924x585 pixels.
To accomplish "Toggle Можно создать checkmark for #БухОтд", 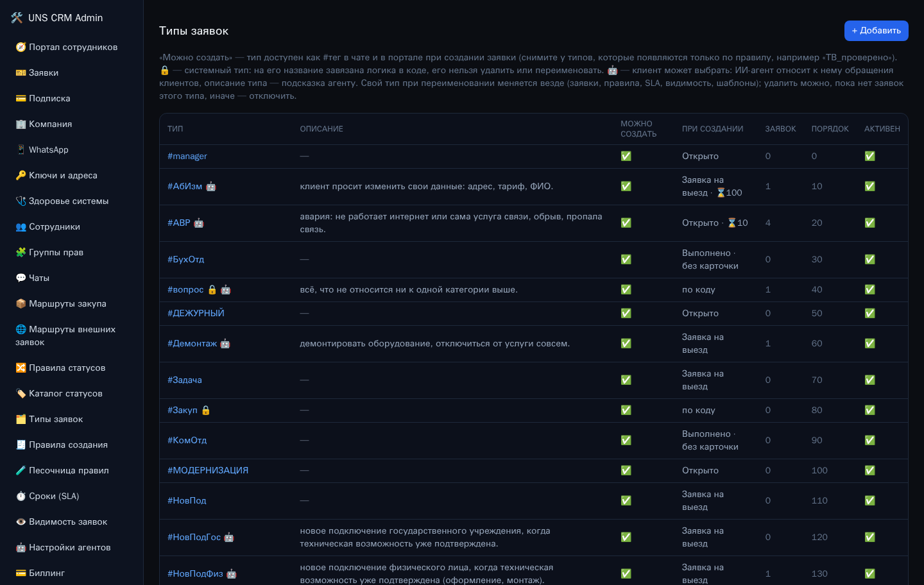I will [x=626, y=259].
